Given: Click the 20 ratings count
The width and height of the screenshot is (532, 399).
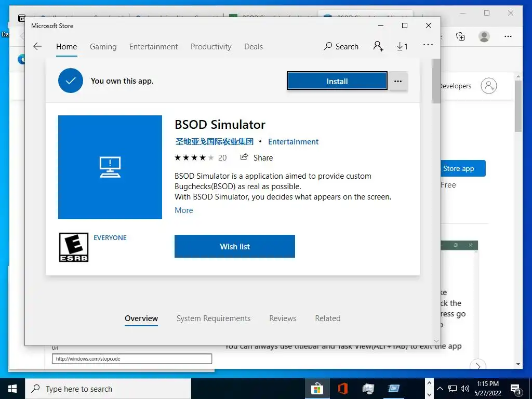Looking at the screenshot, I should point(222,157).
